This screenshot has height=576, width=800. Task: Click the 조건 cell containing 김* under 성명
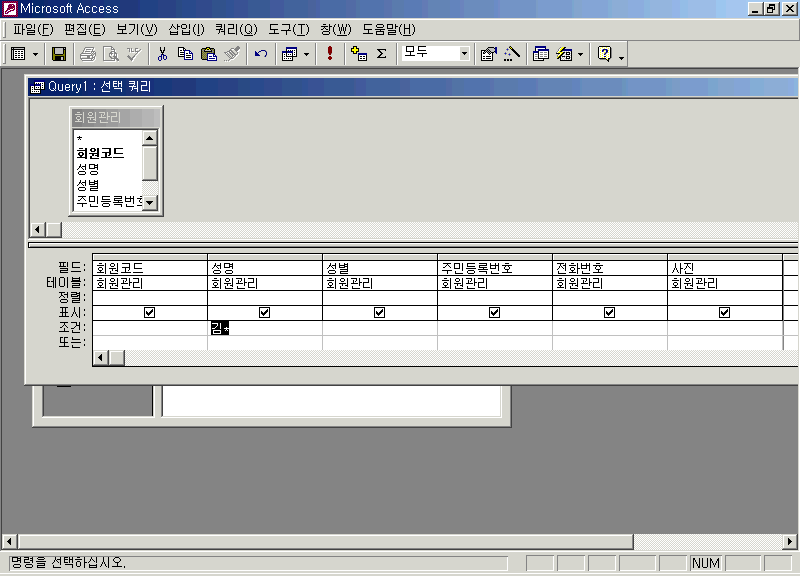coord(265,328)
